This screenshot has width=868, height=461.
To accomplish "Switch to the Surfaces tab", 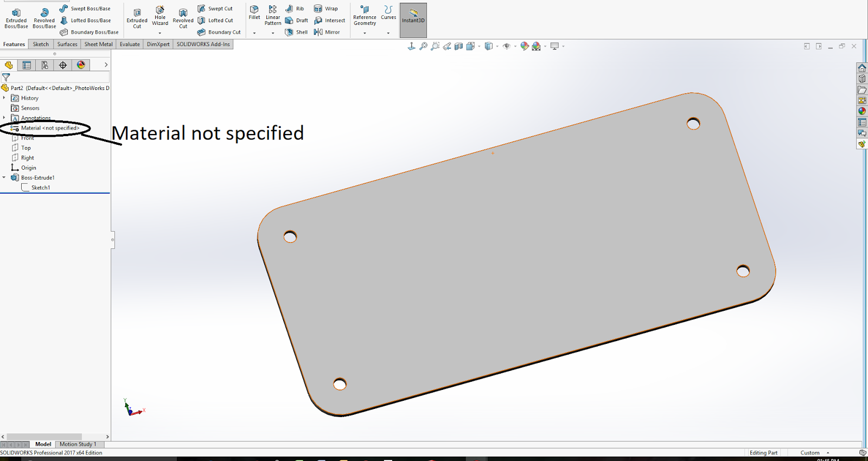I will (x=67, y=44).
